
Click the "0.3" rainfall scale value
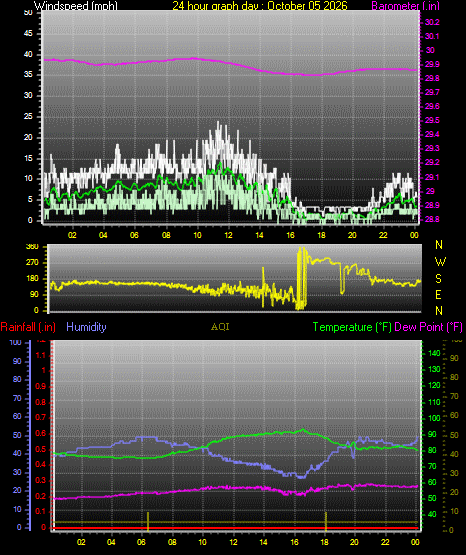pos(41,481)
